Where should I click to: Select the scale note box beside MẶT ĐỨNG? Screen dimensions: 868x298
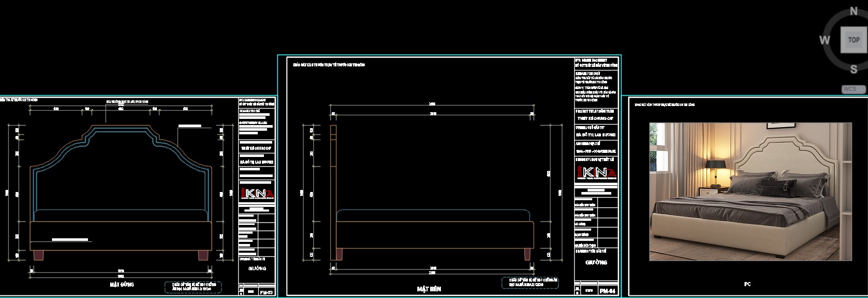coord(193,287)
